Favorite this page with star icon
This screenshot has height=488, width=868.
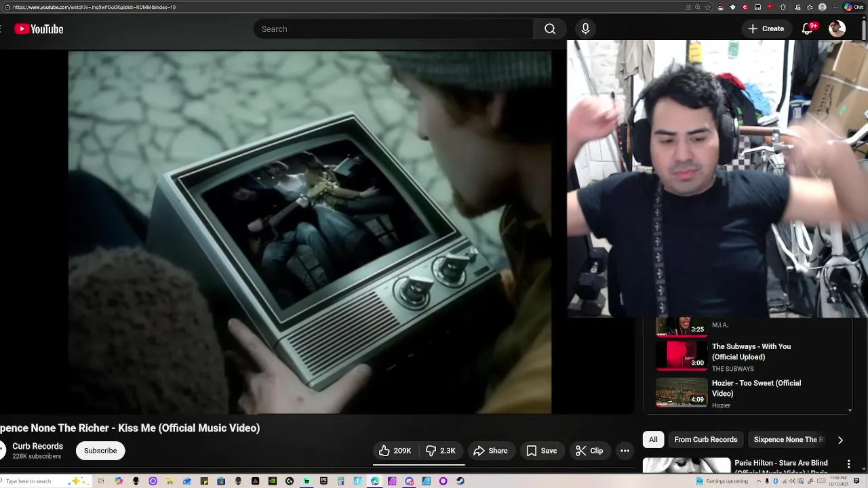[x=707, y=7]
